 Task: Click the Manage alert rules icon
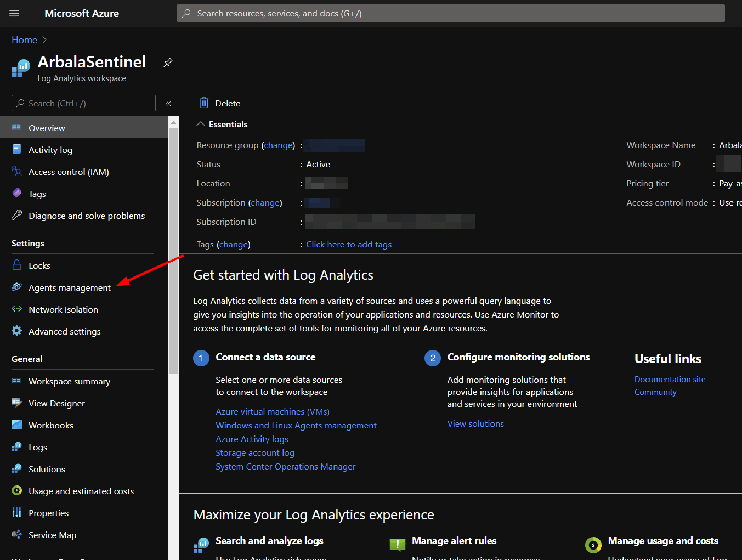click(398, 545)
